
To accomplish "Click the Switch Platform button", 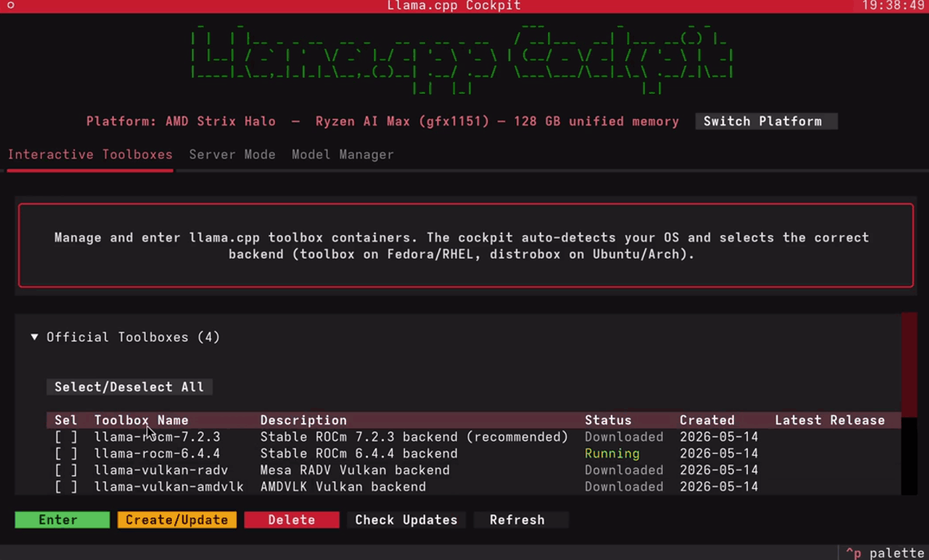I will [x=766, y=121].
